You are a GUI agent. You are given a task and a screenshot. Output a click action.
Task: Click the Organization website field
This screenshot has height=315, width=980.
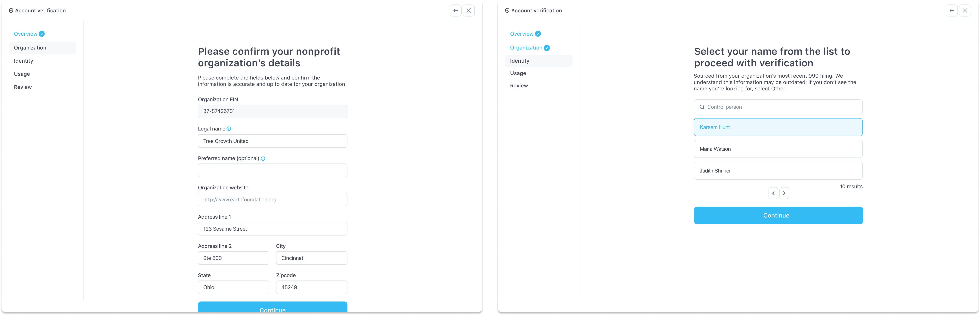coord(272,199)
